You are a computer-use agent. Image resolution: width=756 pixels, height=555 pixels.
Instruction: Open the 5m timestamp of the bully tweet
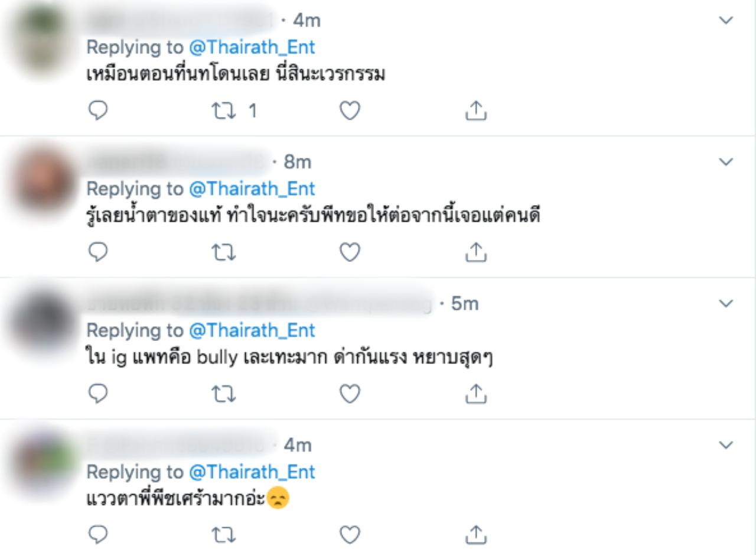(x=465, y=304)
